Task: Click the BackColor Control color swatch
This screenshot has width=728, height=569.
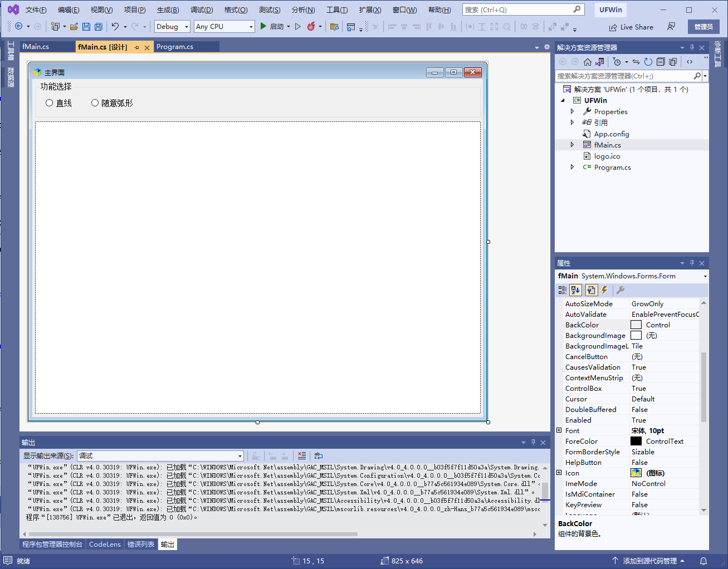Action: tap(636, 325)
